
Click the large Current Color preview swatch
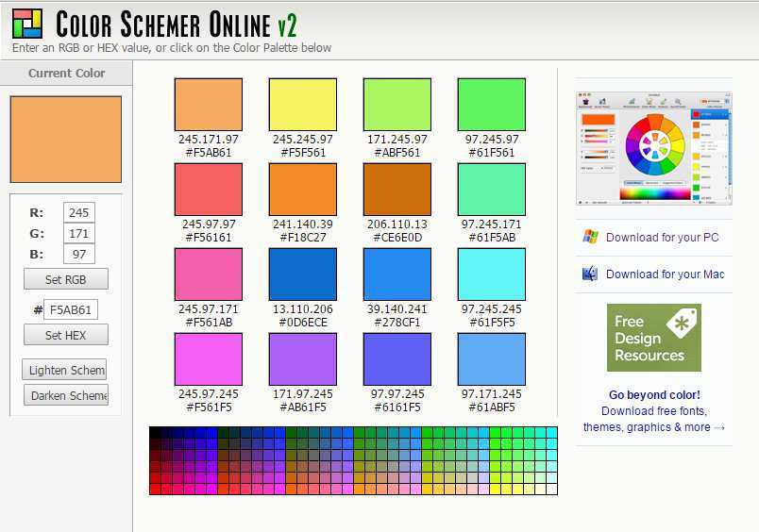66,140
